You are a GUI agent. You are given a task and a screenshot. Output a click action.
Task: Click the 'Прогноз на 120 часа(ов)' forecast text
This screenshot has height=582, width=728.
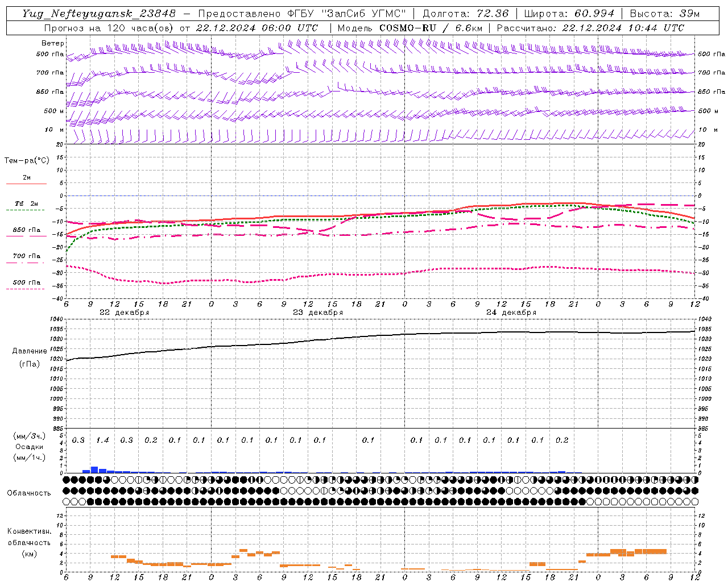(x=110, y=28)
